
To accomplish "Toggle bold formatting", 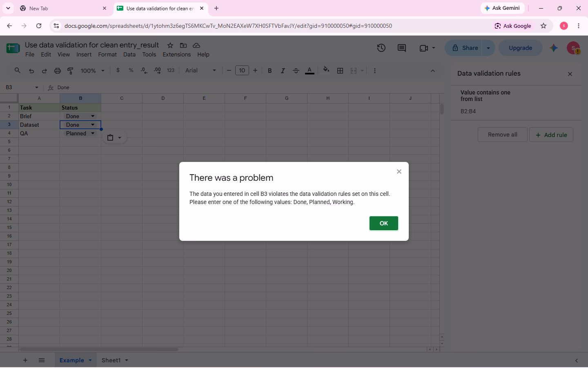I will tap(269, 71).
